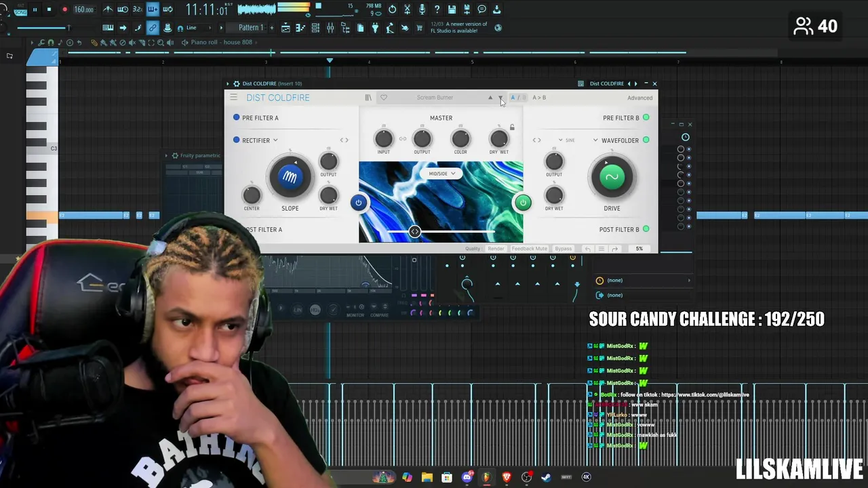This screenshot has height=488, width=868.
Task: Add new pattern with plus button
Action: (x=271, y=28)
